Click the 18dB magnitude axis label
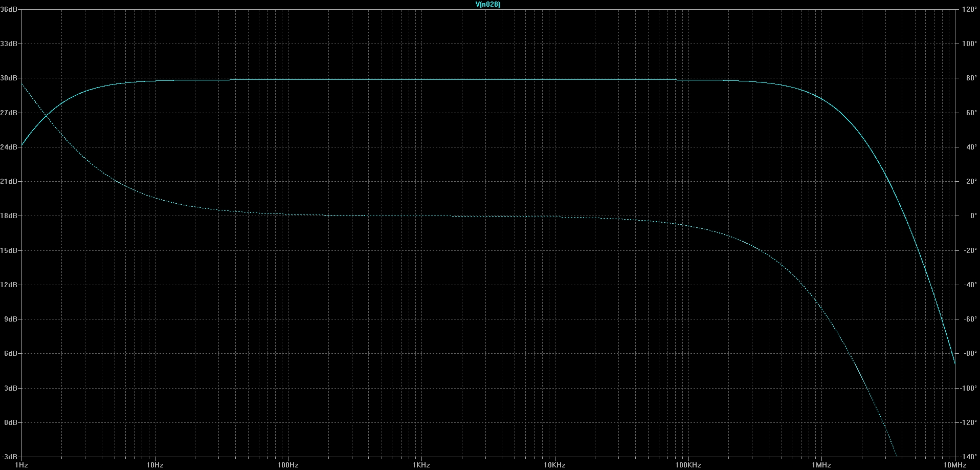The width and height of the screenshot is (980, 470). click(x=9, y=216)
